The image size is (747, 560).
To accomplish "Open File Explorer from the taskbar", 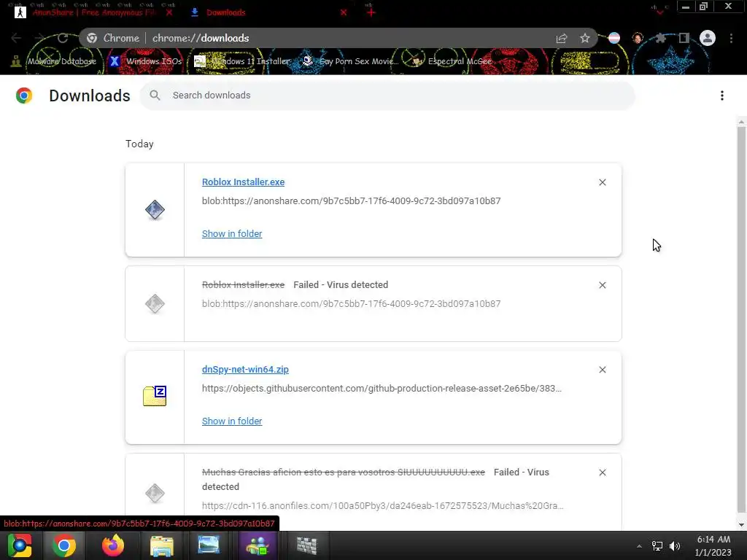I will [x=161, y=546].
